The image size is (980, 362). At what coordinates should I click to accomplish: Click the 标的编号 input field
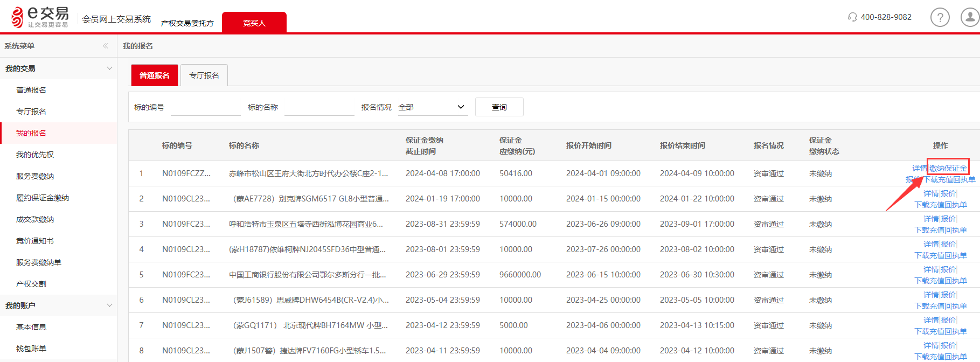pyautogui.click(x=206, y=108)
